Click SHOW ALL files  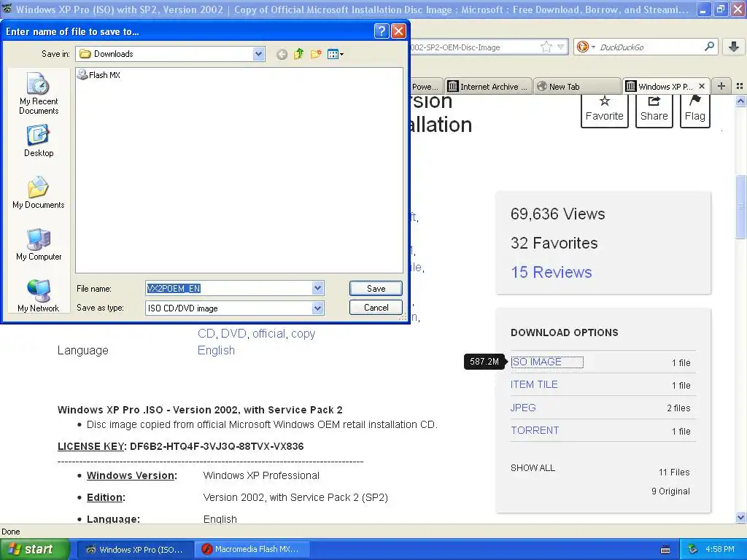tap(533, 468)
